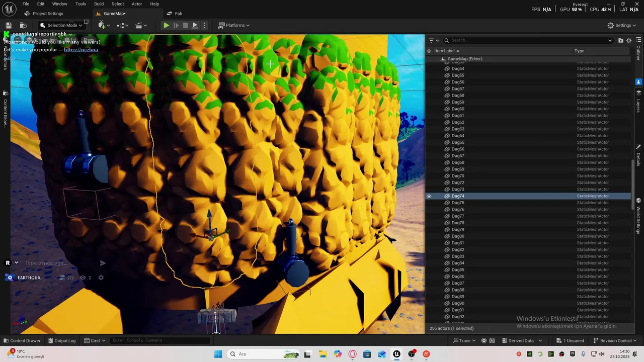Open Outliner settings gear
Viewport: 644px width, 362px height.
pyautogui.click(x=629, y=40)
